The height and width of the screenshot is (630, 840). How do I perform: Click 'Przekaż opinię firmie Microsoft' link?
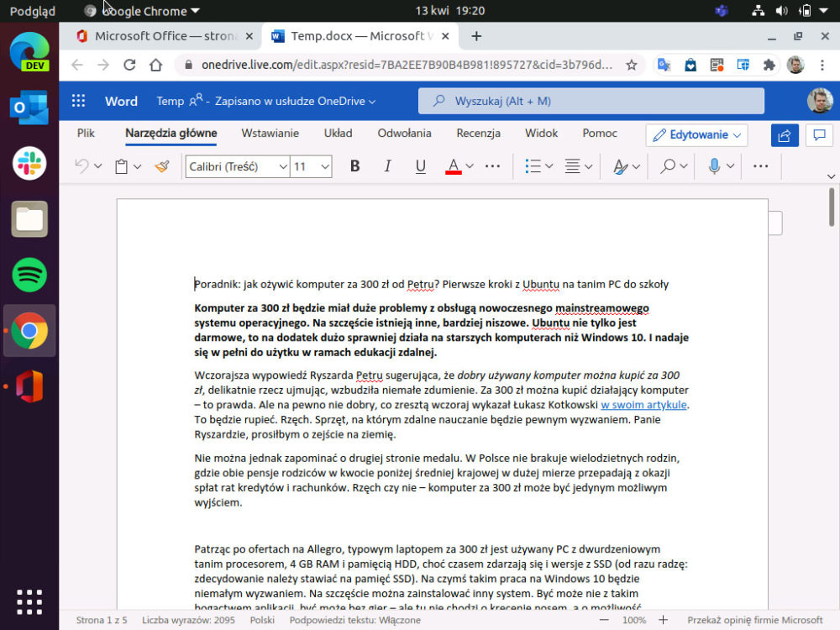click(x=755, y=621)
